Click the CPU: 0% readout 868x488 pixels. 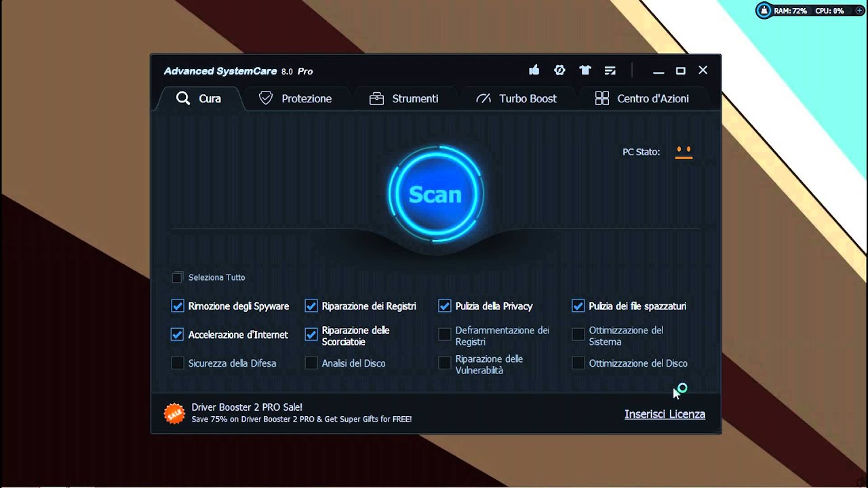(x=829, y=11)
